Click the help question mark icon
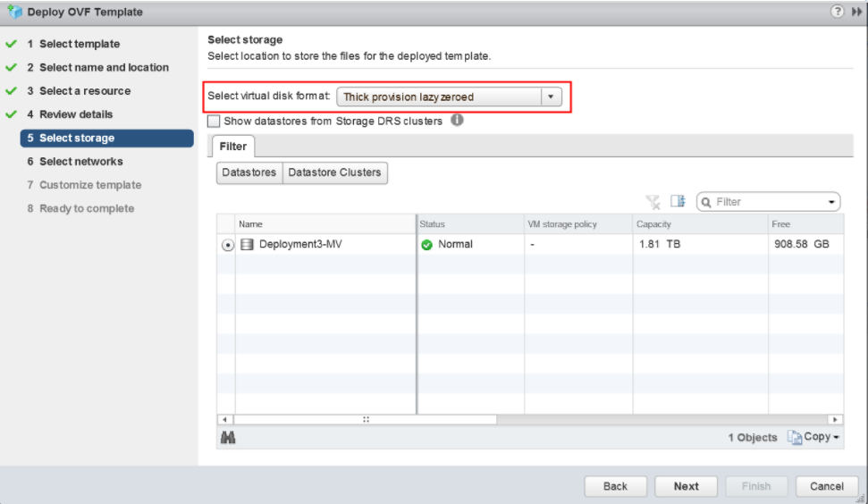The width and height of the screenshot is (868, 504). coord(838,12)
